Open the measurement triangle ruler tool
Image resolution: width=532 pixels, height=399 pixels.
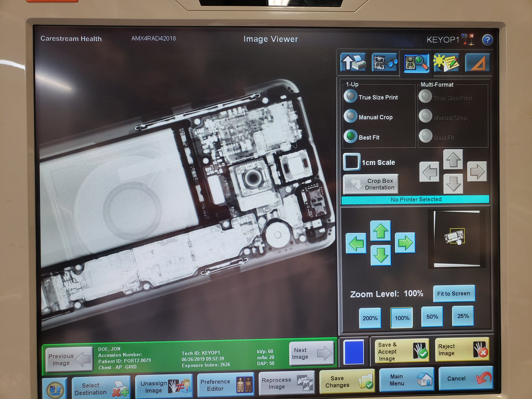click(478, 63)
